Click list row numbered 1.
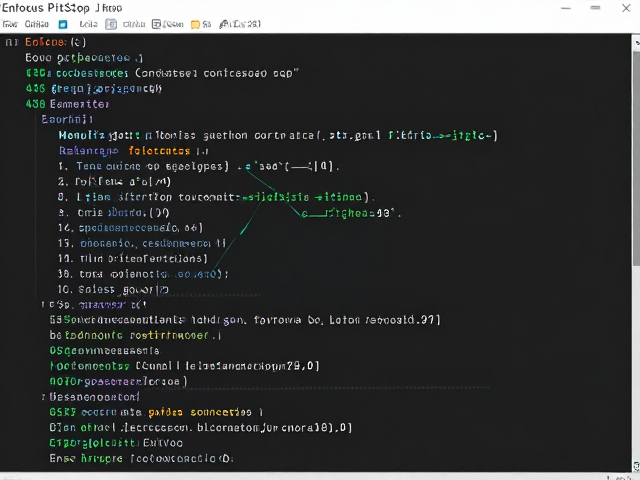 (x=198, y=166)
